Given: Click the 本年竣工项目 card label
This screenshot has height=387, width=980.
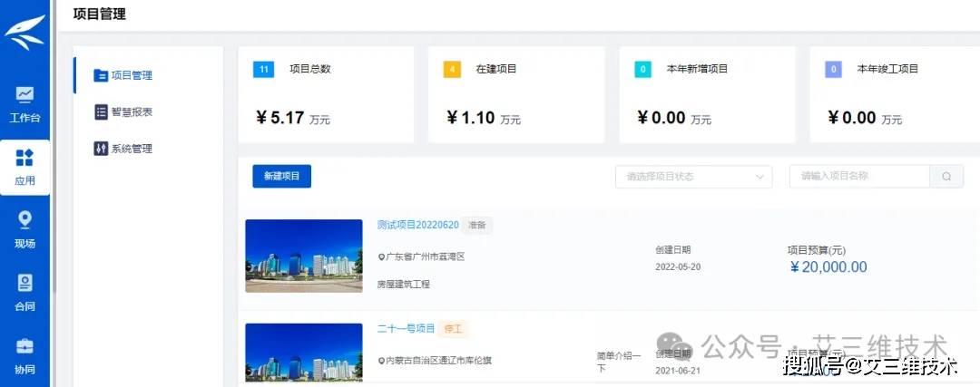Looking at the screenshot, I should point(887,69).
